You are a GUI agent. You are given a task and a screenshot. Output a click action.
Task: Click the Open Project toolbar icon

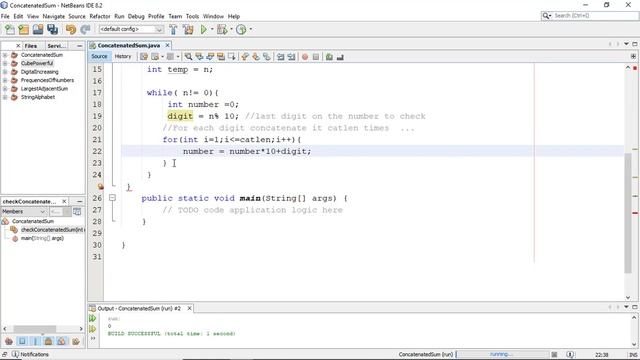tap(38, 29)
